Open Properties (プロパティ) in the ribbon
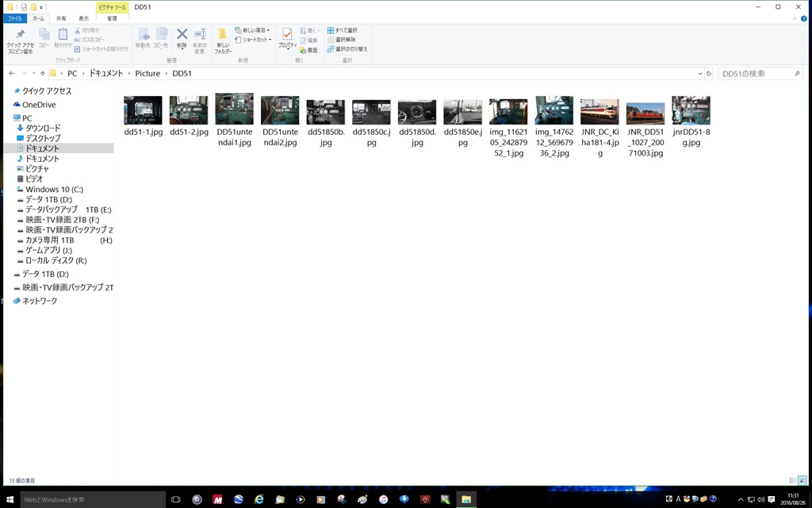 (287, 38)
